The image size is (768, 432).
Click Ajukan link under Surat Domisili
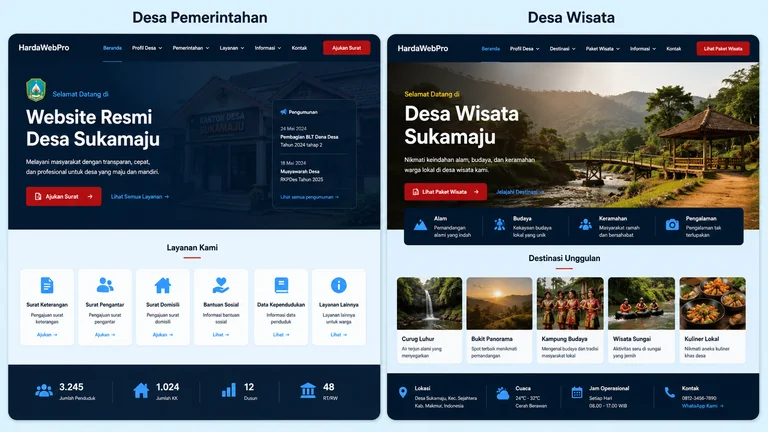click(163, 335)
